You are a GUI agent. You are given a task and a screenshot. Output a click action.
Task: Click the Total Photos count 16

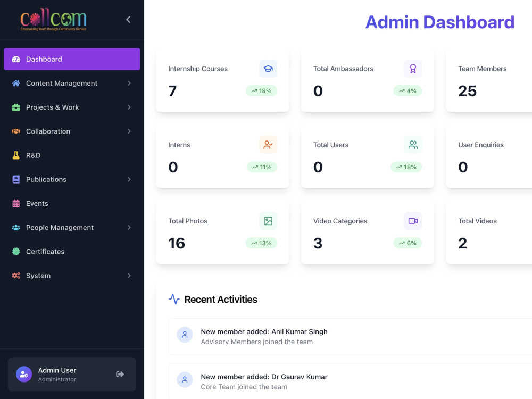coord(177,243)
